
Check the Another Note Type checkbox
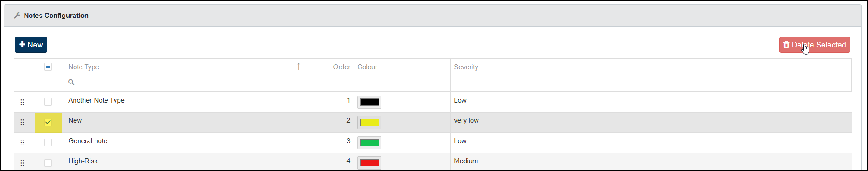pyautogui.click(x=48, y=102)
